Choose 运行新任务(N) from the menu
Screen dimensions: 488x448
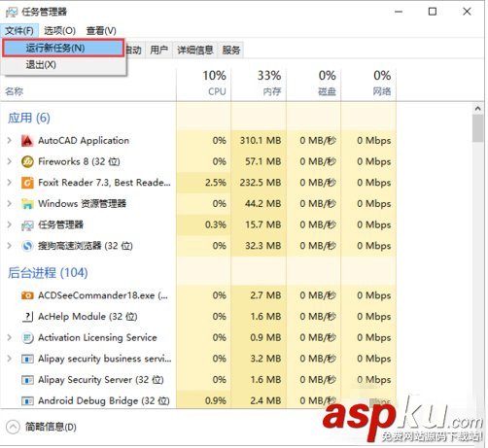[x=63, y=49]
